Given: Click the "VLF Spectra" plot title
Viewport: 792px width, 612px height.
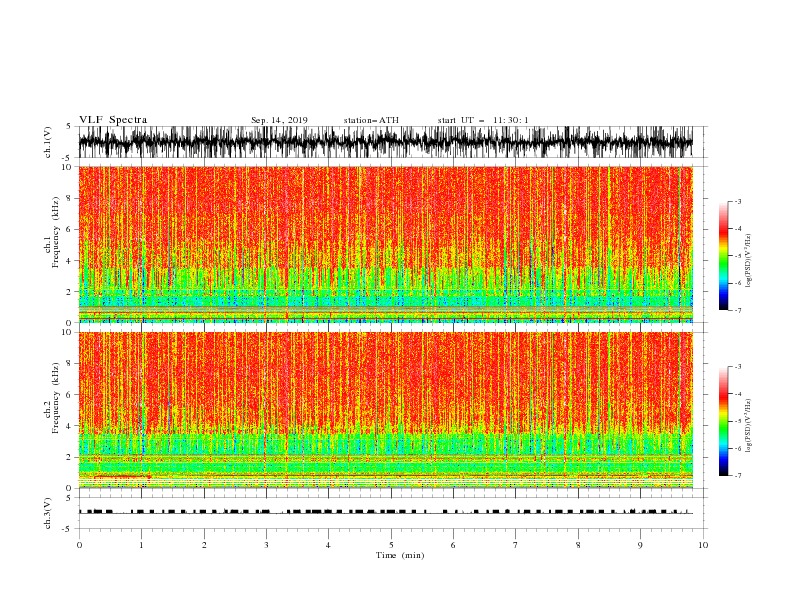Looking at the screenshot, I should pos(113,120).
